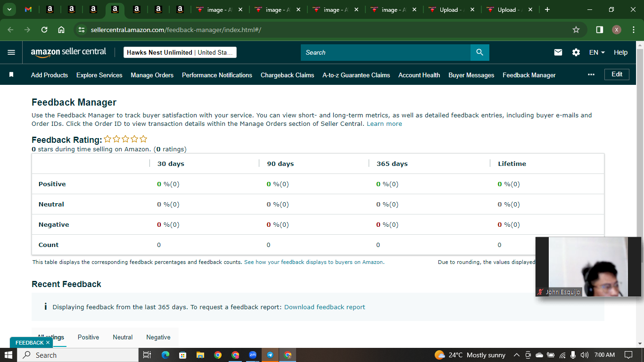Switch to the Positive ratings tab
644x362 pixels.
point(88,337)
